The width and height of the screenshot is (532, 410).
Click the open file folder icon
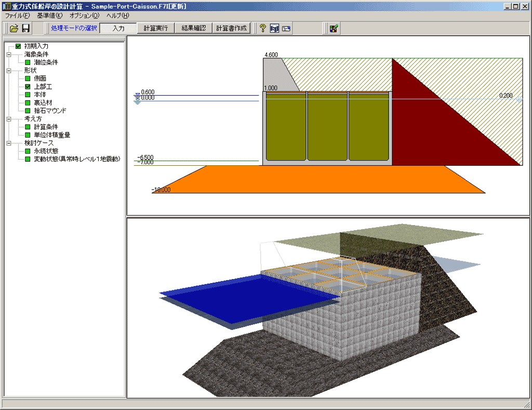pos(14,28)
